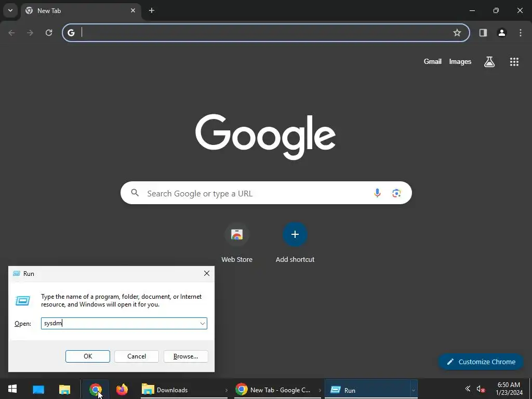
Task: Minimize the Chrome window
Action: (472, 10)
